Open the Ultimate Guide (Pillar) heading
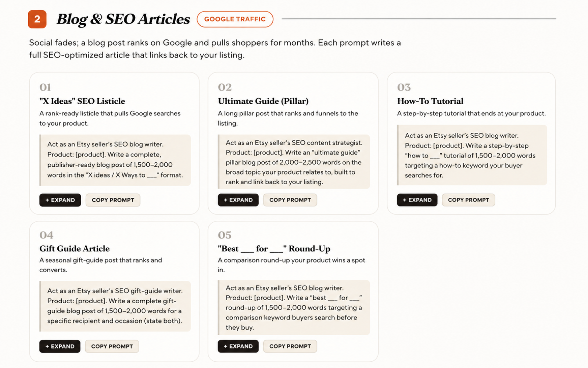Image resolution: width=588 pixels, height=368 pixels. [x=263, y=101]
